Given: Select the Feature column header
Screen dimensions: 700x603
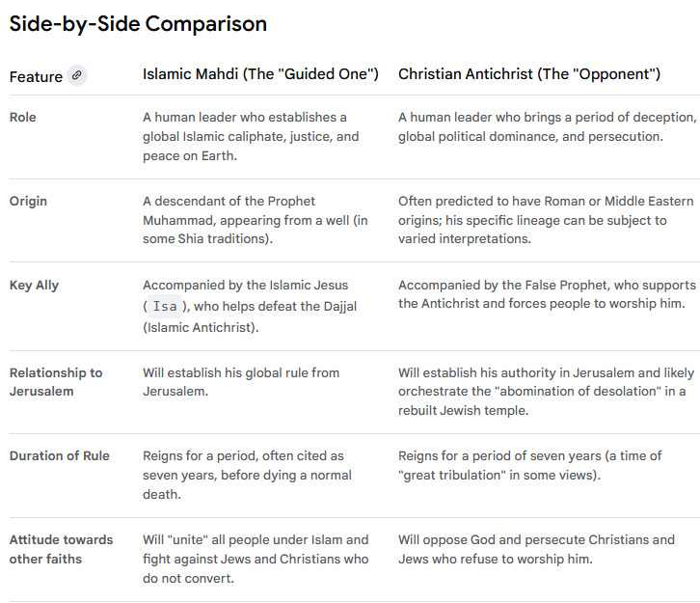Looking at the screenshot, I should 36,76.
